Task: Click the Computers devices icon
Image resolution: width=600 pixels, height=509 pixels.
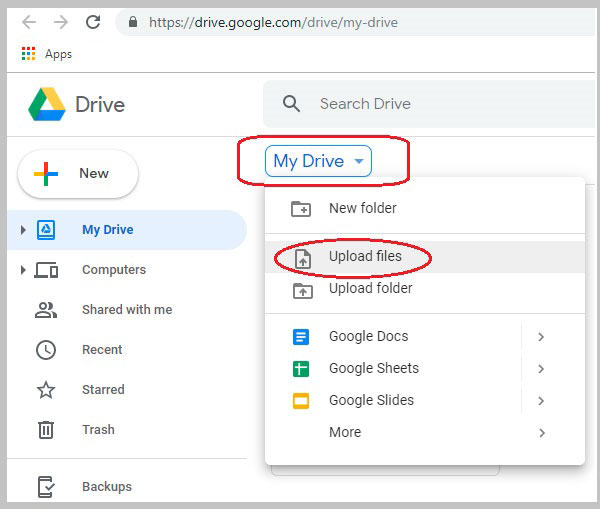Action: click(x=46, y=270)
